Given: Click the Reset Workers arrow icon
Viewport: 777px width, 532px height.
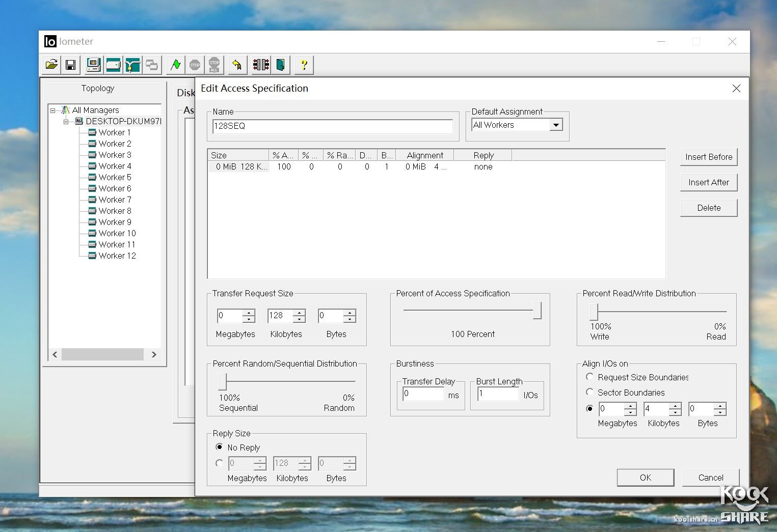Looking at the screenshot, I should tap(237, 65).
